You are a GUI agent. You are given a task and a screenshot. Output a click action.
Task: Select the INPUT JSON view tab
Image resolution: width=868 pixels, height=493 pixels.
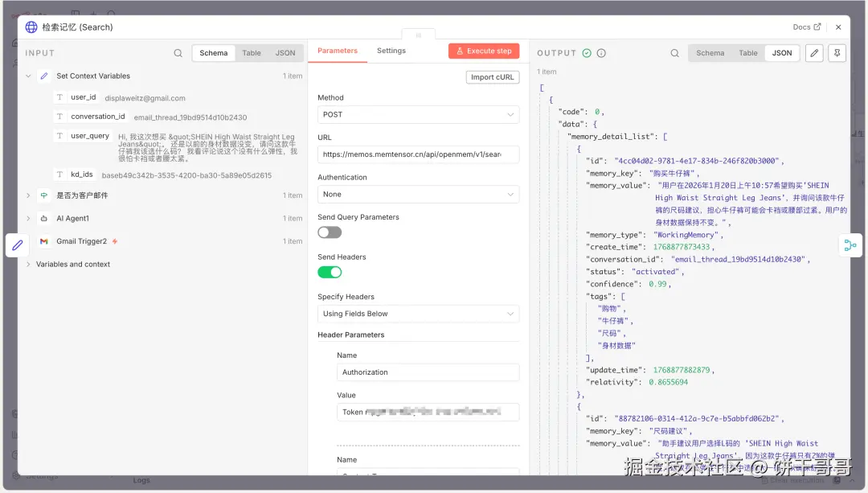(285, 53)
